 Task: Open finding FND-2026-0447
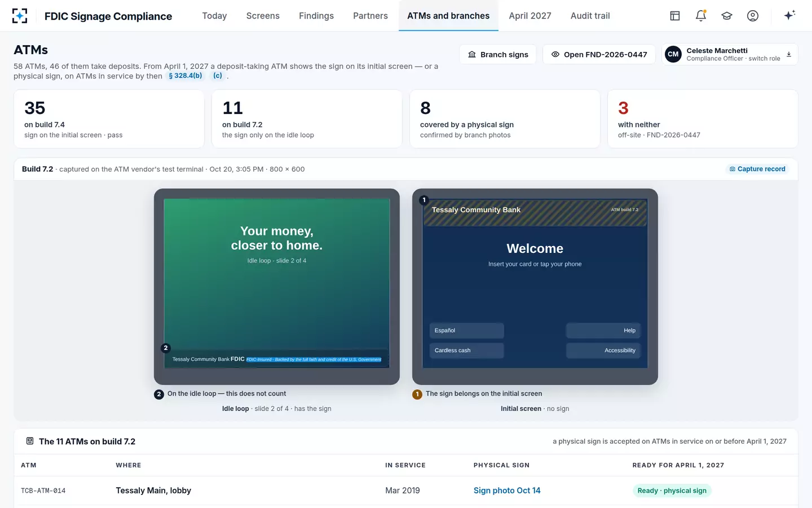599,54
